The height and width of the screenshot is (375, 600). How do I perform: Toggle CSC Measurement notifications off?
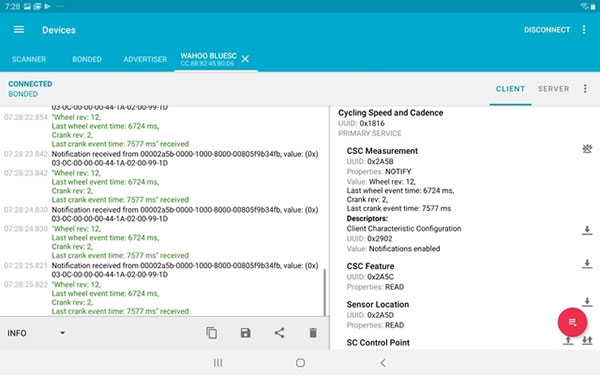click(587, 148)
